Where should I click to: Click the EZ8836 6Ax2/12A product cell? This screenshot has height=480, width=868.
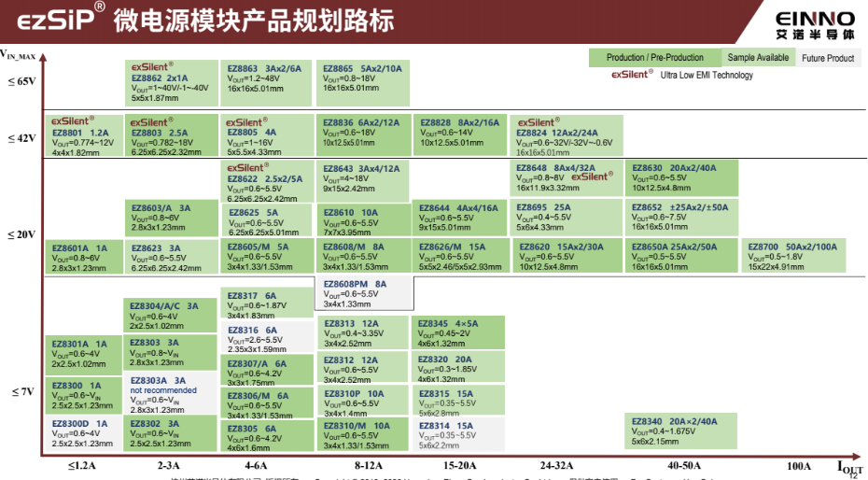point(363,135)
